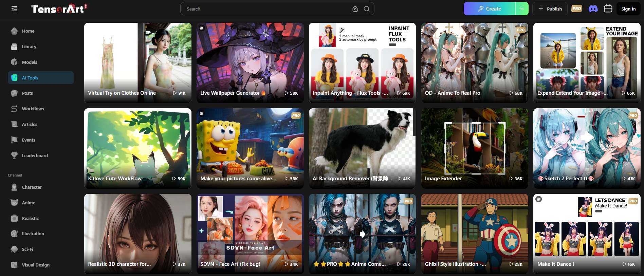Click the 91K run count on Virtual Try on
Screen dimensions: 644x276
point(179,93)
